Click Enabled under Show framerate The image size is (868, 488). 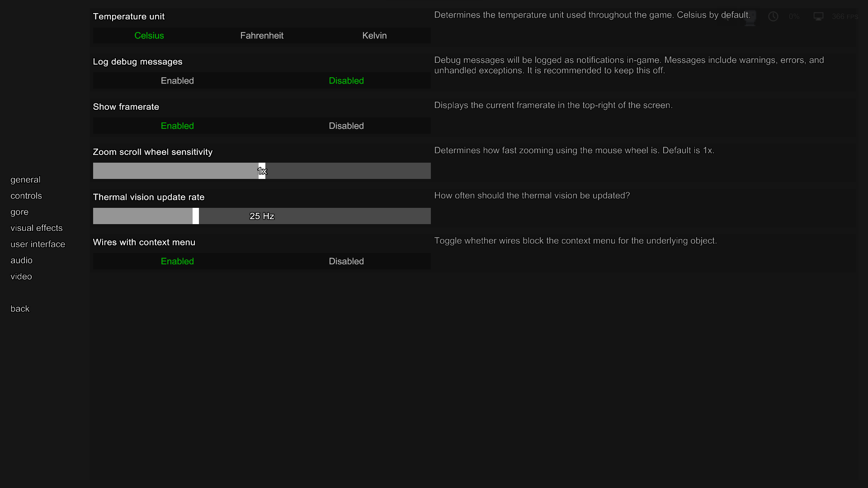click(177, 126)
